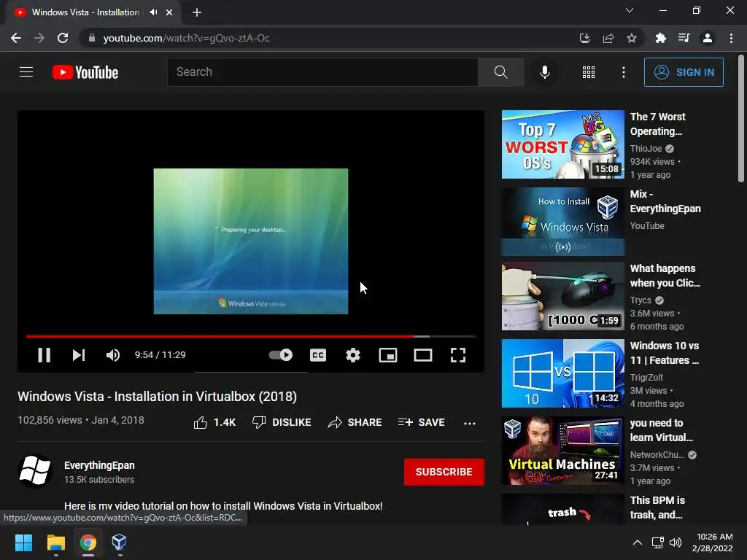This screenshot has width=747, height=560.
Task: Open 'Top 7 Worst OS's' thumbnail
Action: [562, 144]
